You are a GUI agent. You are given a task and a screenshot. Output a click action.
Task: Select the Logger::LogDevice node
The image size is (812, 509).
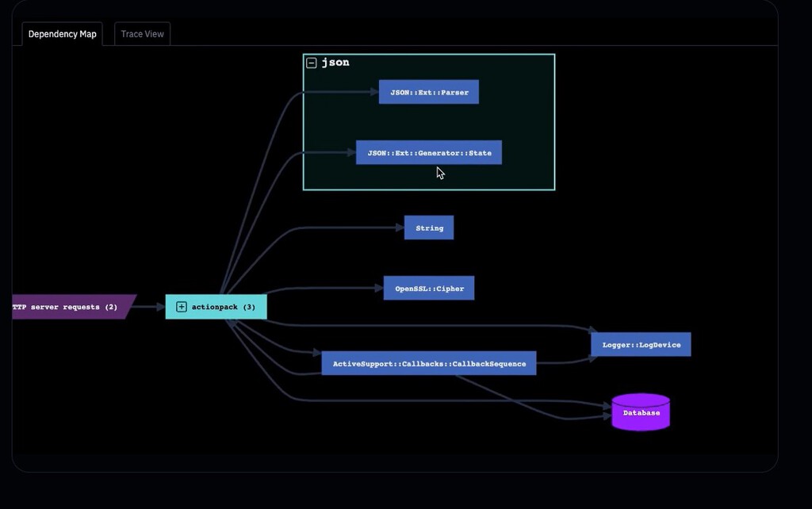[x=641, y=344]
